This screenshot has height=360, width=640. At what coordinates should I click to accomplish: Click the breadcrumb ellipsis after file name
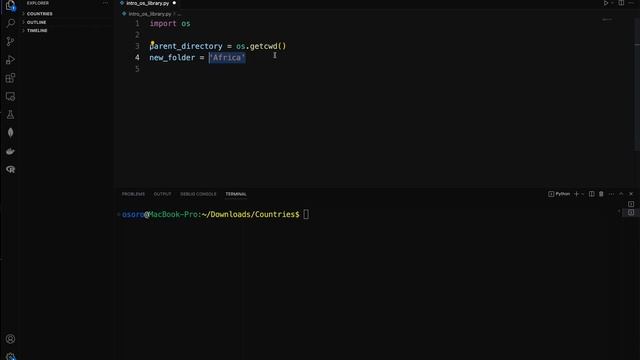[179, 14]
